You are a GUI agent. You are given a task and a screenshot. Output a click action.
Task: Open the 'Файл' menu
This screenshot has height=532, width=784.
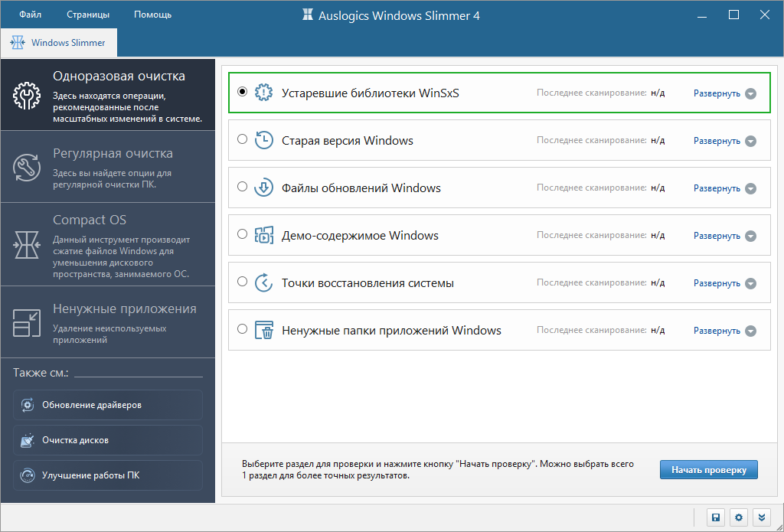click(31, 15)
